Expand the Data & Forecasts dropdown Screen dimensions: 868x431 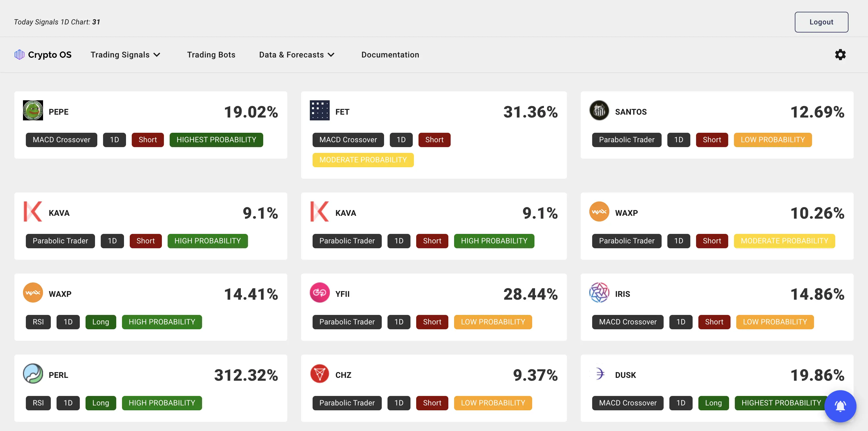pyautogui.click(x=297, y=55)
